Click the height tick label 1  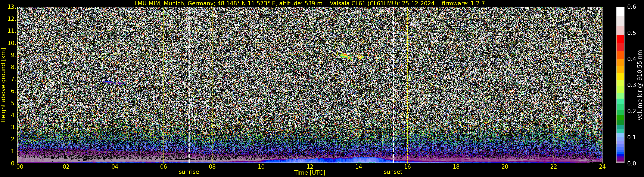(x=13, y=151)
